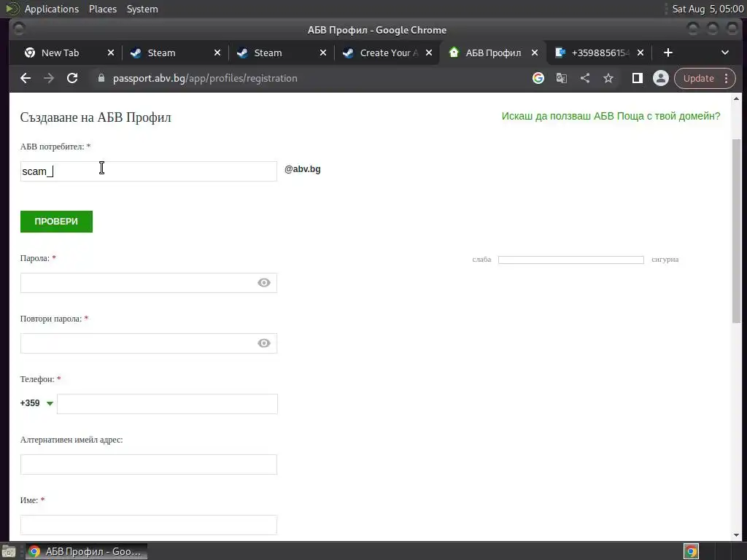
Task: Close the New Tab tab
Action: (x=111, y=52)
